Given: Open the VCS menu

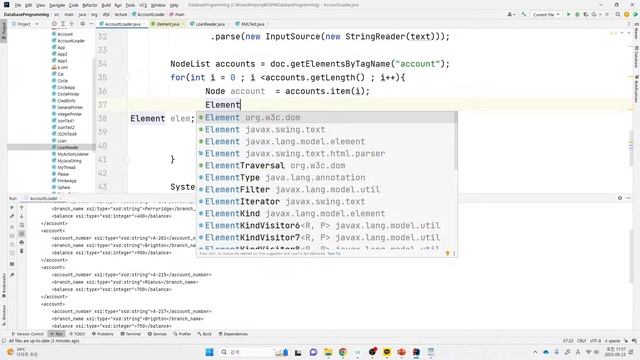Looking at the screenshot, I should 143,5.
